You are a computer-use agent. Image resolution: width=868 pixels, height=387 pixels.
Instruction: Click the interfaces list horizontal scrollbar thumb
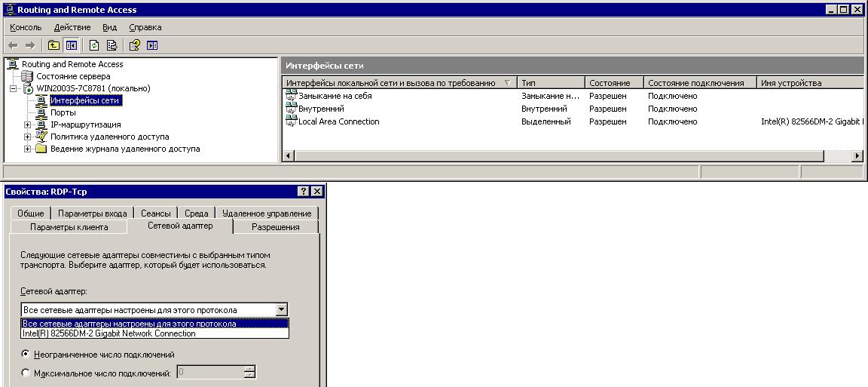[559, 156]
